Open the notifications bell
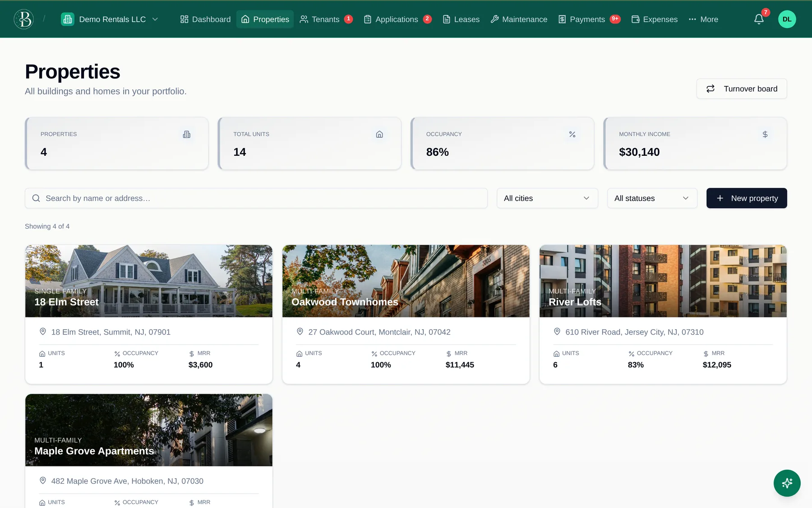This screenshot has width=812, height=508. [x=759, y=19]
